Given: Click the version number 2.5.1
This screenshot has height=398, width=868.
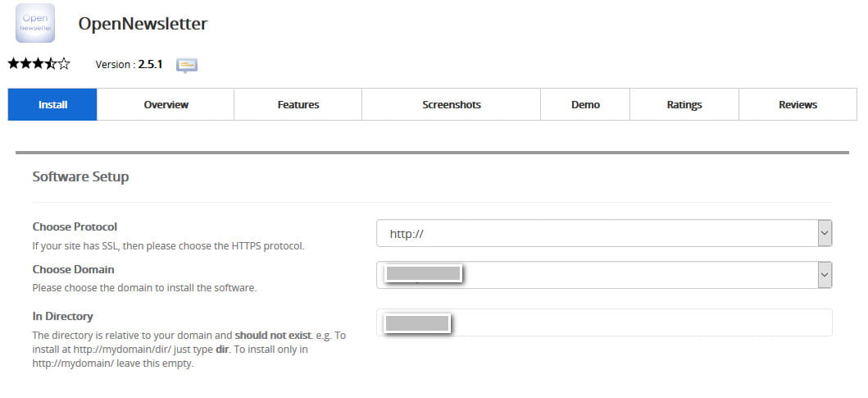Looking at the screenshot, I should (x=150, y=64).
